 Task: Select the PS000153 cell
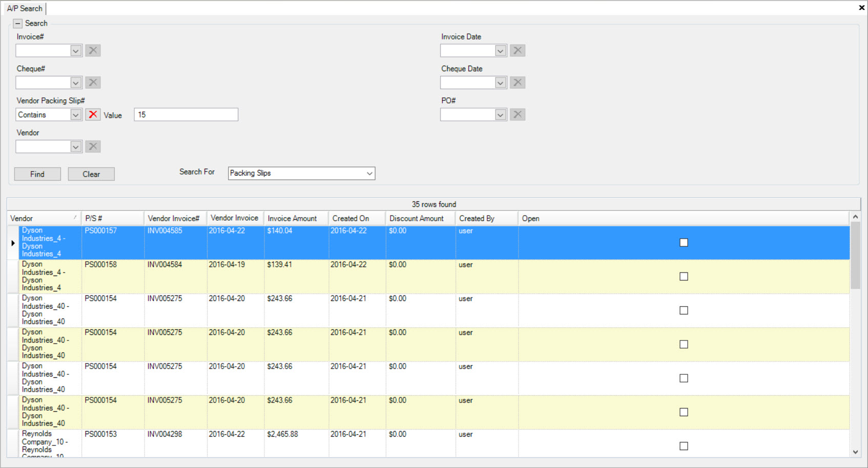click(x=113, y=443)
